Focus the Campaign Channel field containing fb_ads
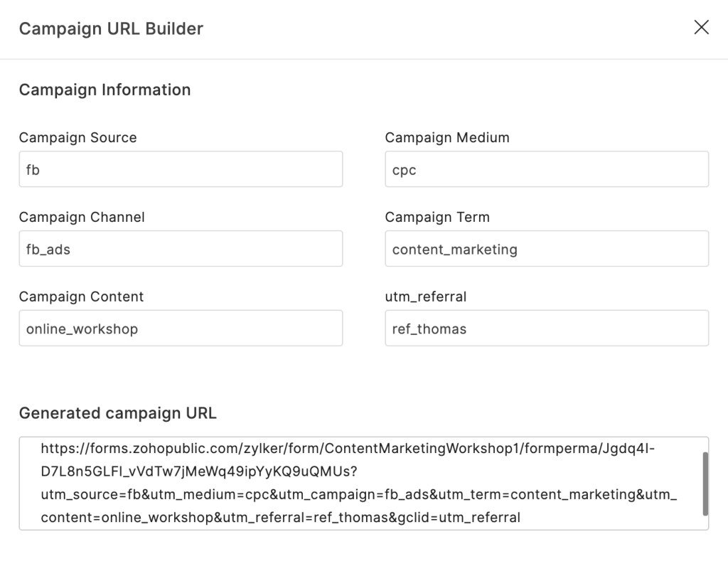Image resolution: width=728 pixels, height=586 pixels. coord(181,248)
